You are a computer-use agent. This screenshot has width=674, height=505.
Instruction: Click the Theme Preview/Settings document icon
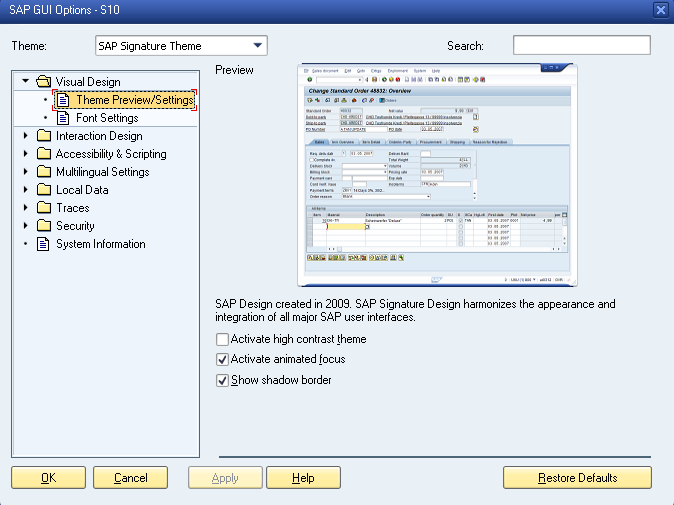pyautogui.click(x=63, y=100)
